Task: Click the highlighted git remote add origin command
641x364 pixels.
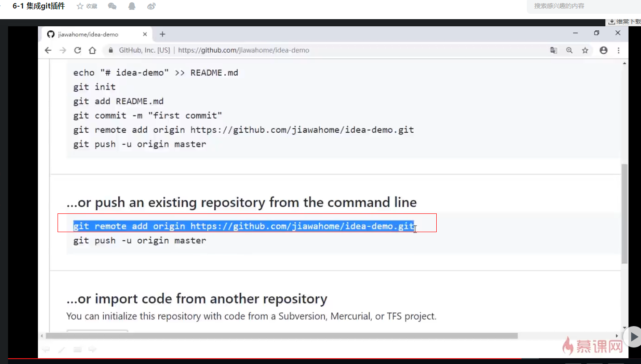Action: pos(244,226)
